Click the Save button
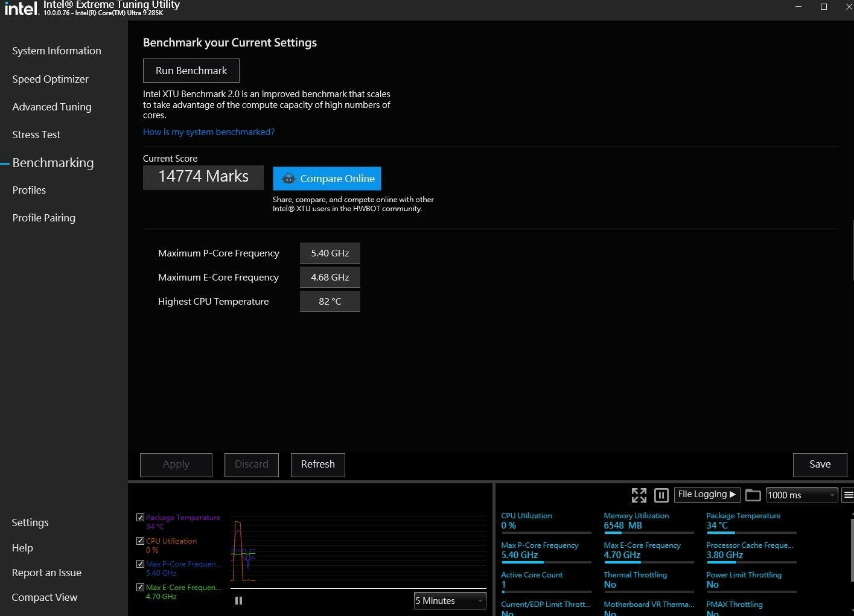Screen dimensions: 854x616 [820, 465]
